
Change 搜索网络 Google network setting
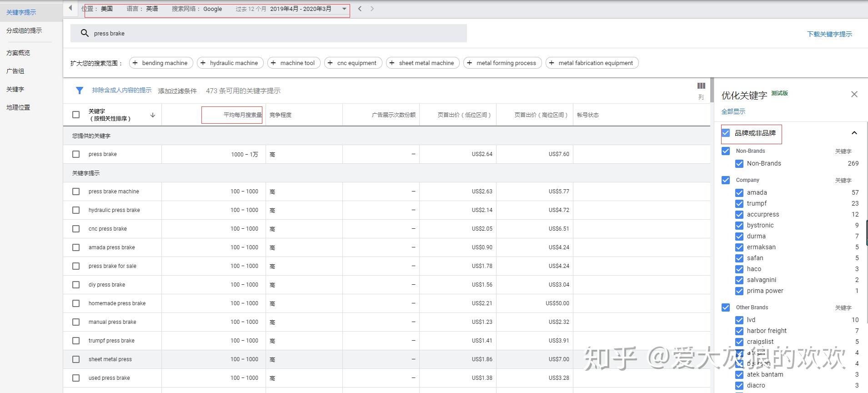click(197, 9)
